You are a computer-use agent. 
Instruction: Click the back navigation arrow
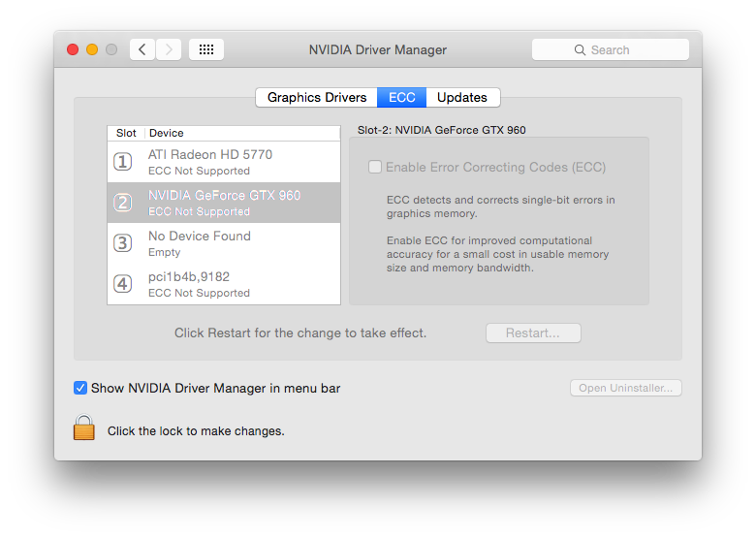pos(142,49)
